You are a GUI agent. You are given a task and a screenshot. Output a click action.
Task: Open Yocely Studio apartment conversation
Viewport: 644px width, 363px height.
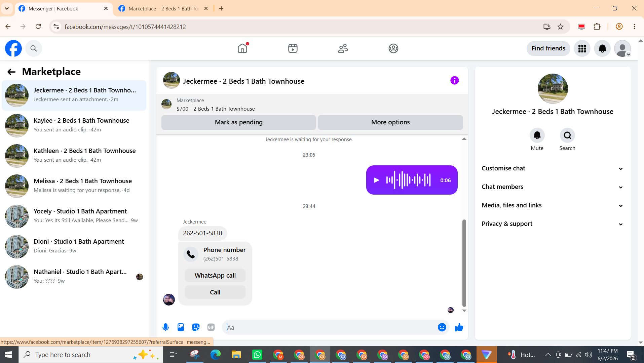click(x=74, y=216)
